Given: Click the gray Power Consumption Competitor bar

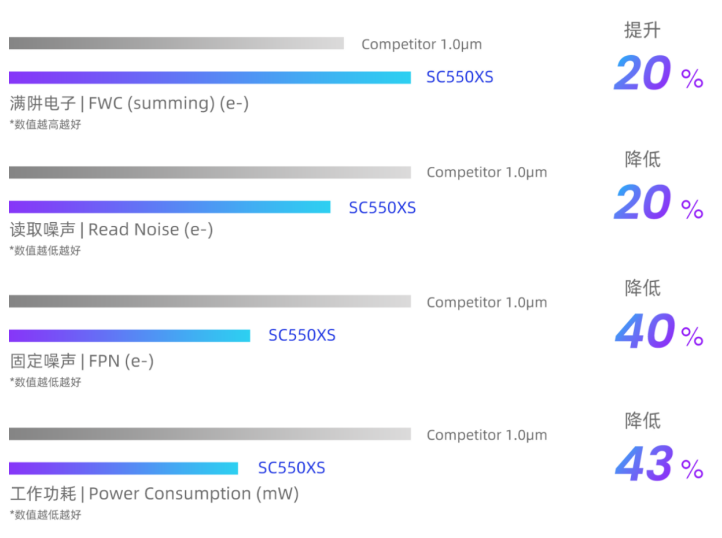Looking at the screenshot, I should 210,434.
